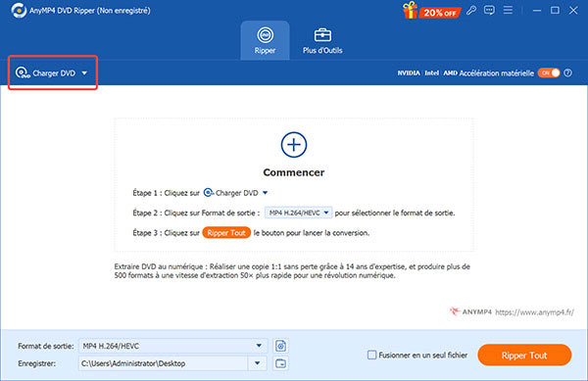This screenshot has height=381, width=588.
Task: Open the 20% OFF gift promotion
Action: pyautogui.click(x=431, y=11)
